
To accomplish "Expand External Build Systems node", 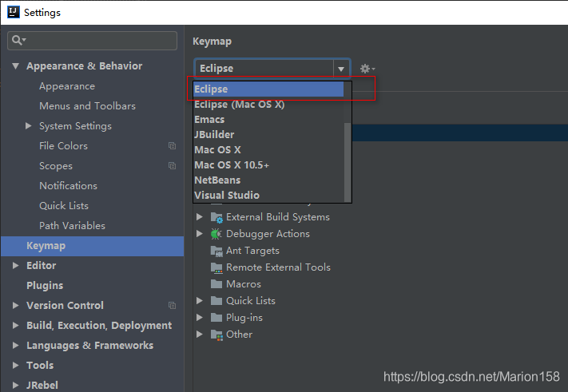I will pyautogui.click(x=199, y=217).
